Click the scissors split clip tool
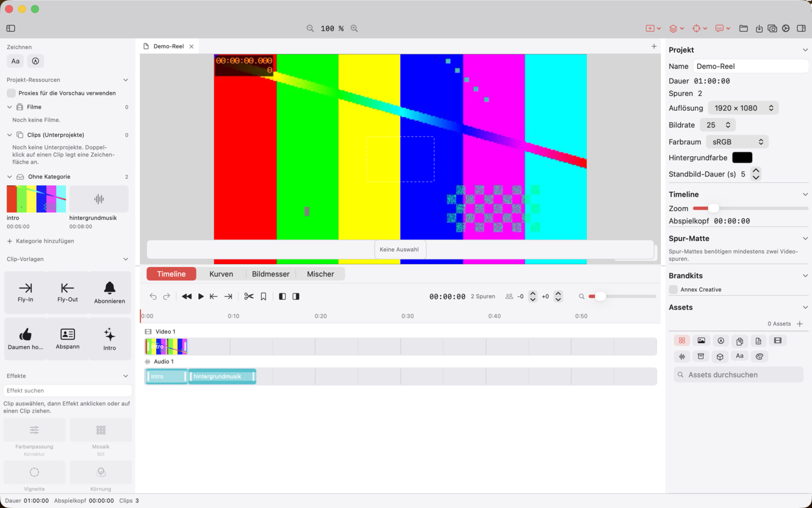The height and width of the screenshot is (508, 812). click(x=249, y=296)
